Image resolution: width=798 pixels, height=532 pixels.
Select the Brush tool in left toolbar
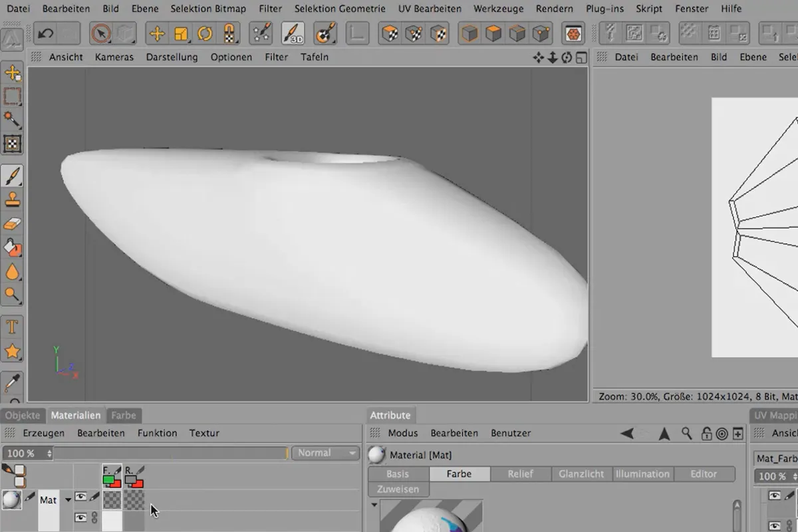point(13,176)
